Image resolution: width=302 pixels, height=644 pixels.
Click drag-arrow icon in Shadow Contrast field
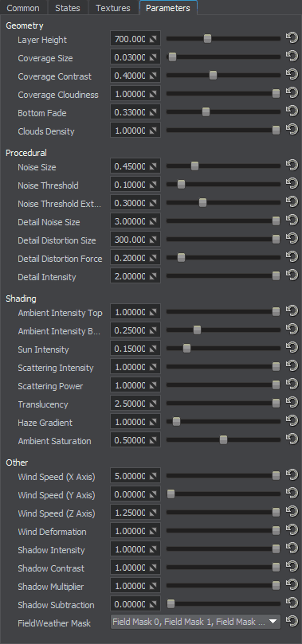[153, 568]
